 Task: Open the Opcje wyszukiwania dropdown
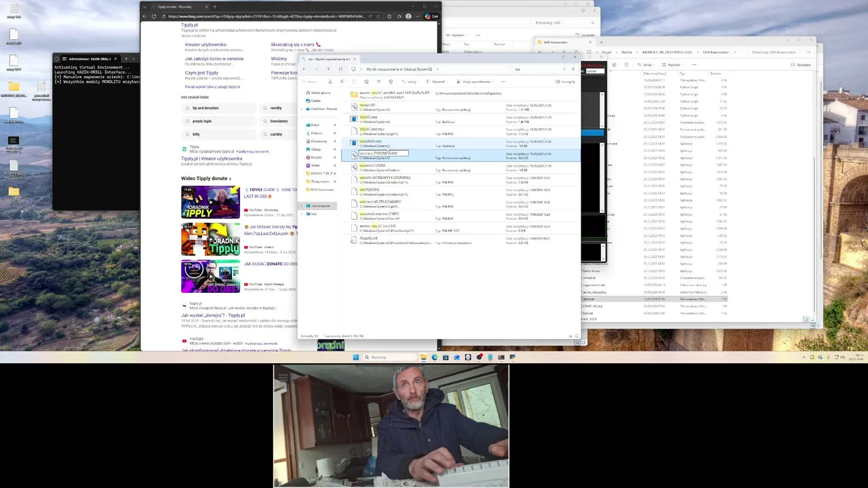[475, 81]
